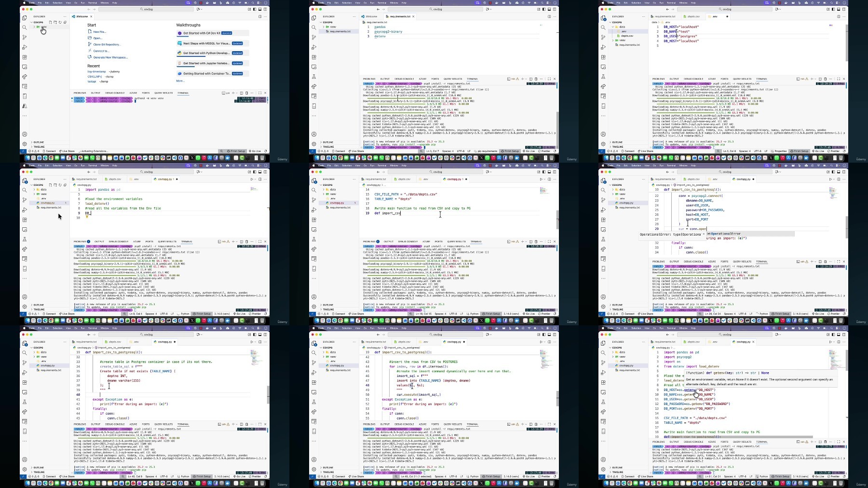
Task: Click the New File icon under Start
Action: [x=90, y=31]
